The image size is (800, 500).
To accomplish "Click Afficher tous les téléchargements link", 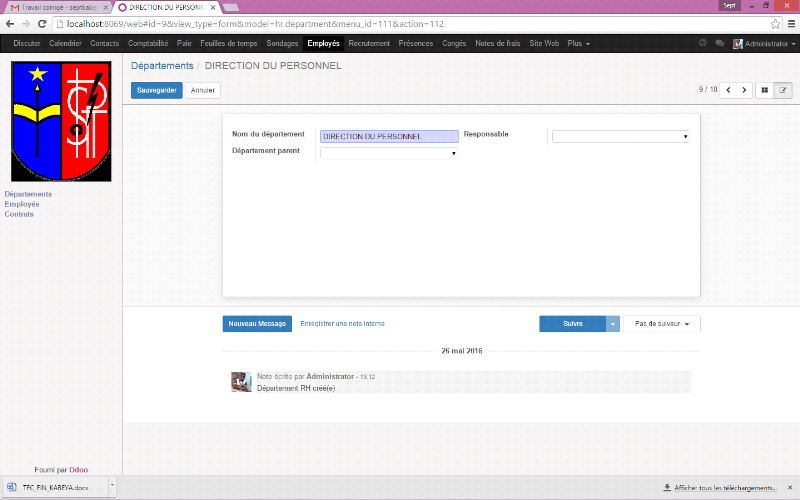I will tap(720, 488).
